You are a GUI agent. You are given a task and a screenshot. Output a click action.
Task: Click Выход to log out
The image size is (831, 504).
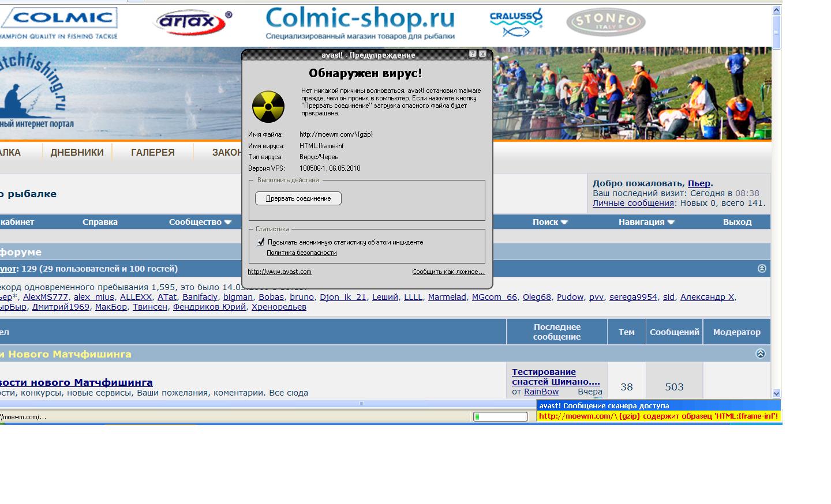737,222
